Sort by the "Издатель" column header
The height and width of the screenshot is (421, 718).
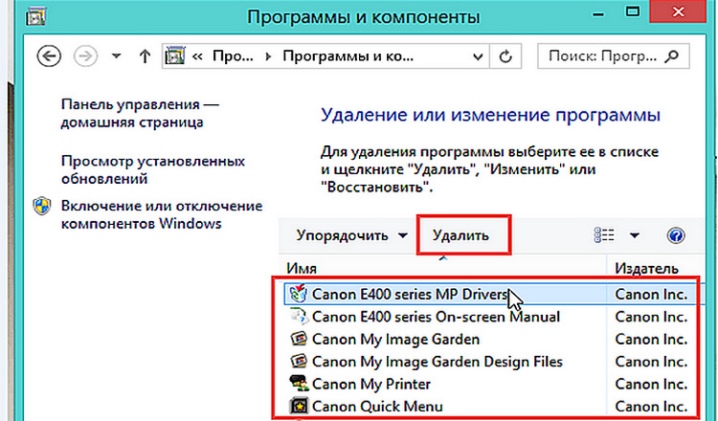click(646, 268)
